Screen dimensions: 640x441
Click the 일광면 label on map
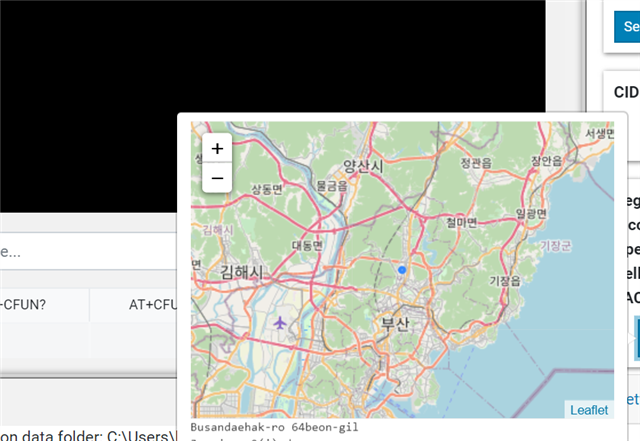531,214
